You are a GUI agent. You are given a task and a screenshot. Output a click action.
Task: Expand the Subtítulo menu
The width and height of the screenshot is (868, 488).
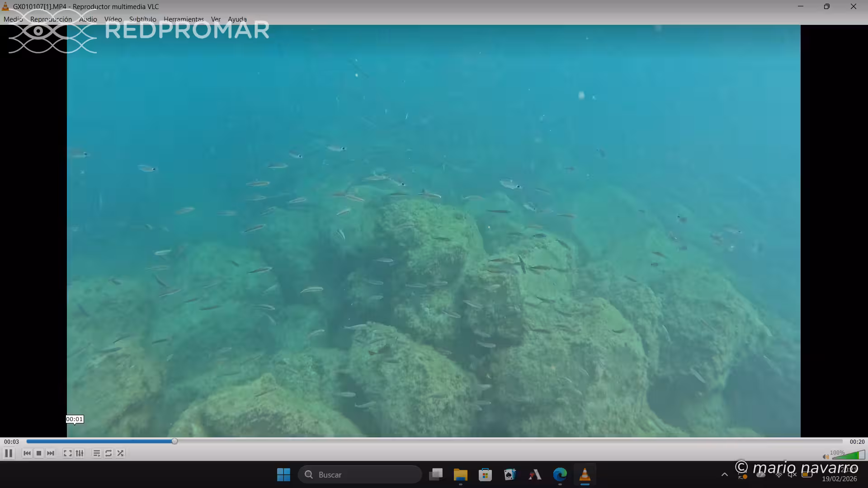click(142, 19)
